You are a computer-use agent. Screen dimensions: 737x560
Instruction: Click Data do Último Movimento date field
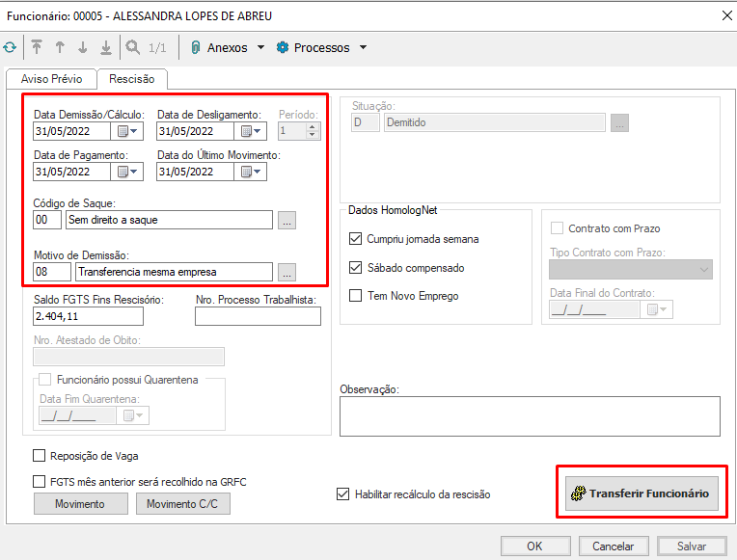[196, 172]
